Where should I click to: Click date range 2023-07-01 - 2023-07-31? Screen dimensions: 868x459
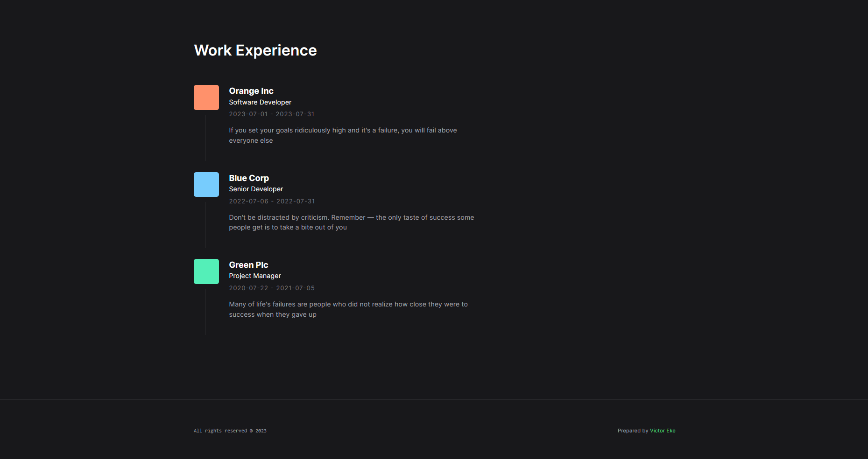(x=272, y=114)
